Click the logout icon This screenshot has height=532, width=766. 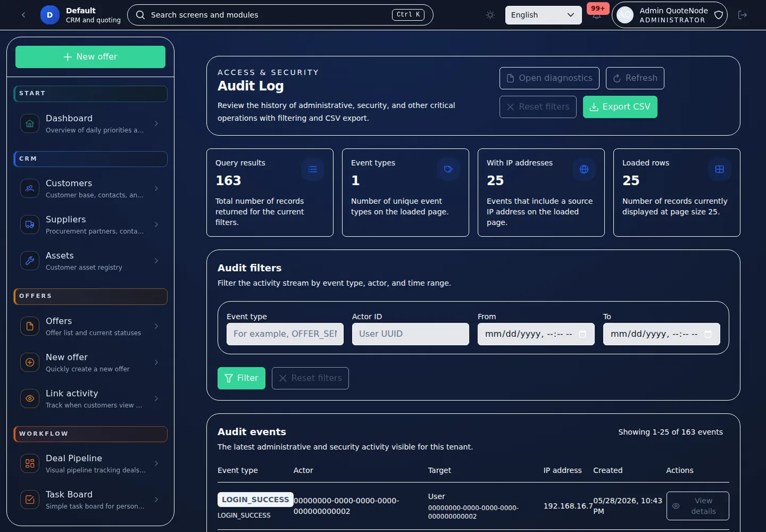pos(743,15)
